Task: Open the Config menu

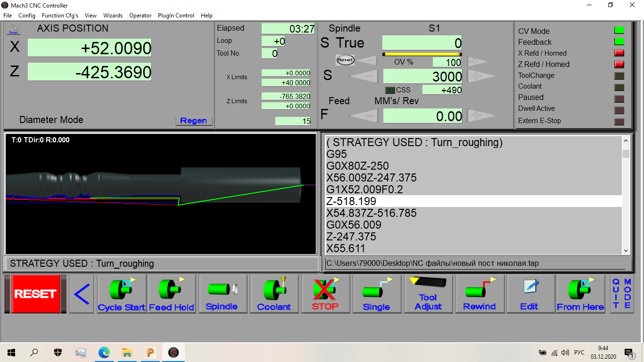Action: (27, 16)
